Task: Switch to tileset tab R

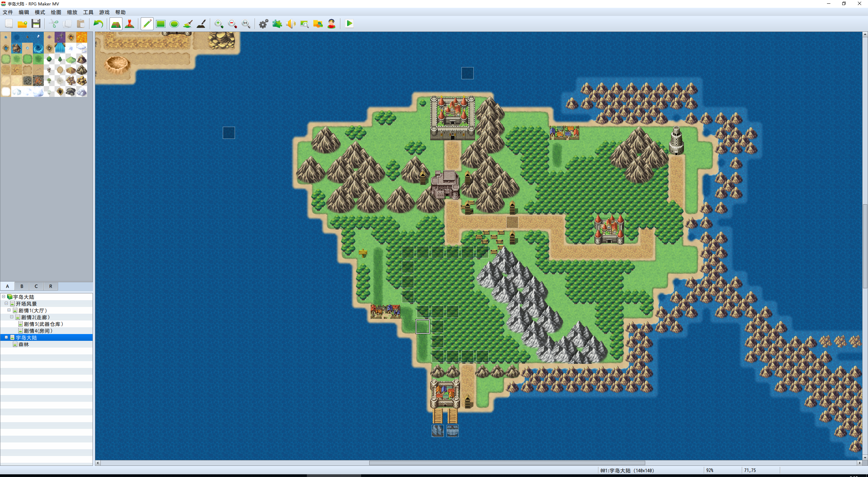Action: point(51,286)
